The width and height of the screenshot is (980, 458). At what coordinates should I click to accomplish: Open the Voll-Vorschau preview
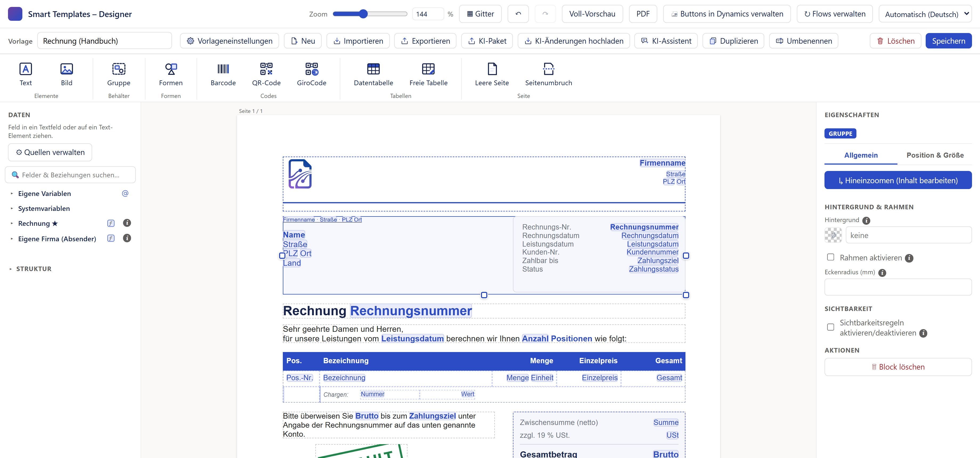[x=592, y=14]
